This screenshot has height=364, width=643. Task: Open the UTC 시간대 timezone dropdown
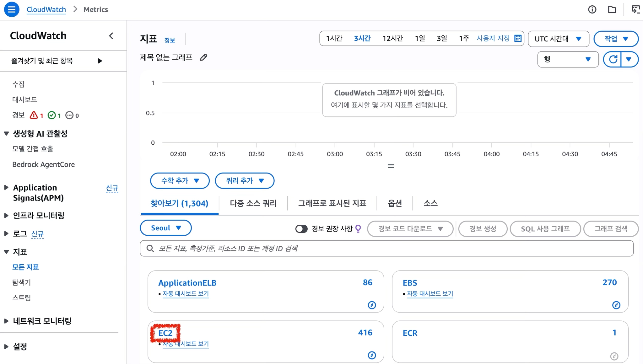point(559,39)
